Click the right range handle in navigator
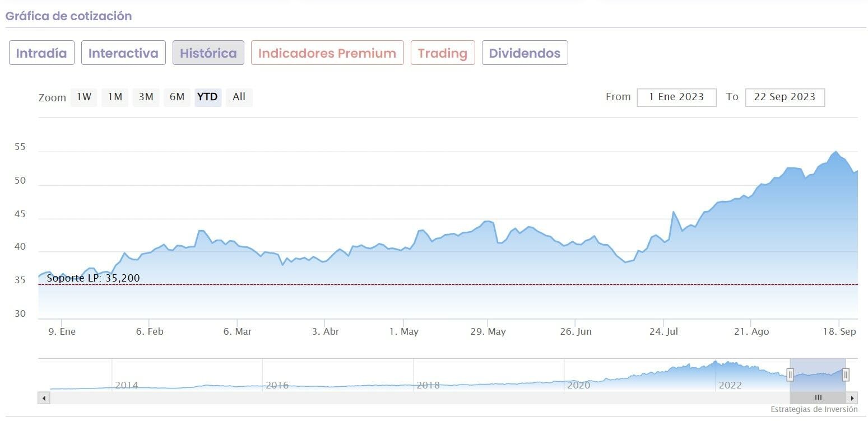This screenshot has width=868, height=426. pos(846,374)
